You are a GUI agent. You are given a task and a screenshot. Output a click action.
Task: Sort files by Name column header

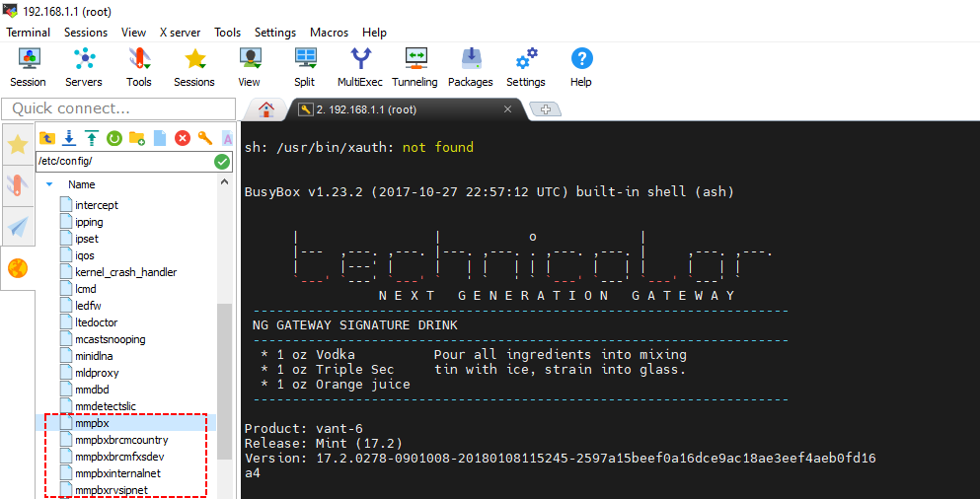coord(81,184)
